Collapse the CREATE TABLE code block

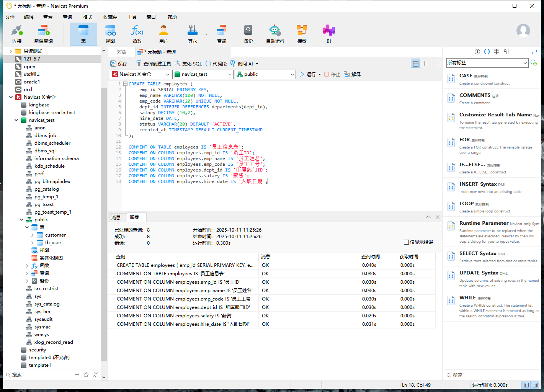pos(125,84)
